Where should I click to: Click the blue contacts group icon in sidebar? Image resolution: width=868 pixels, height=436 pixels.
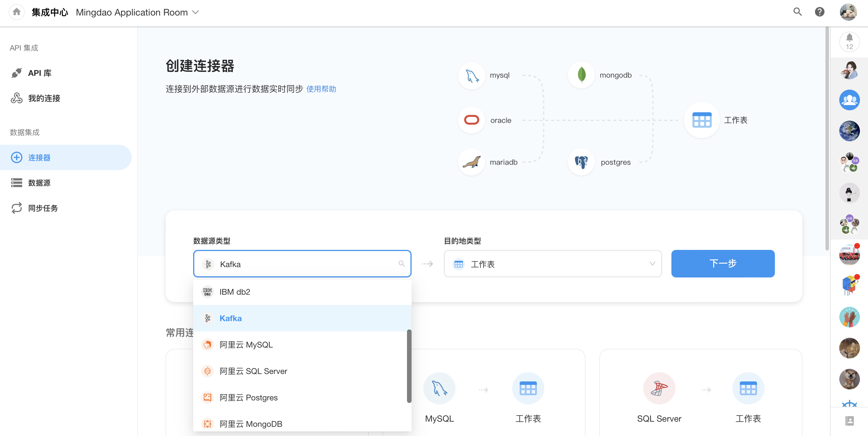coord(849,100)
